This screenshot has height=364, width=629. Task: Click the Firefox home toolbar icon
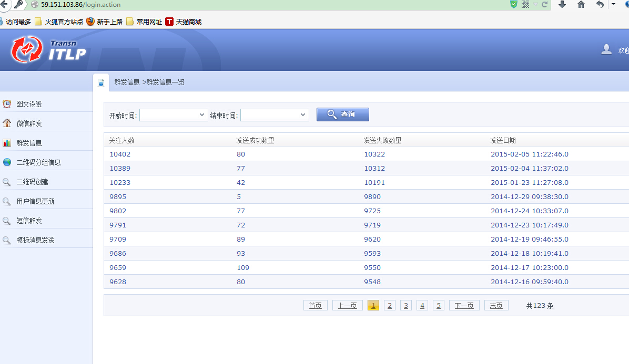[581, 4]
